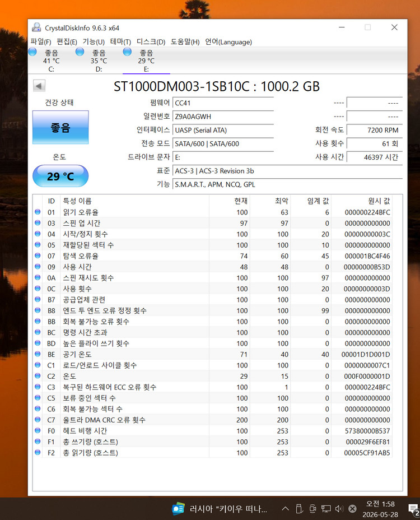Click status dot for F0 헤드 비행 시간
This screenshot has height=520, width=420.
(38, 430)
